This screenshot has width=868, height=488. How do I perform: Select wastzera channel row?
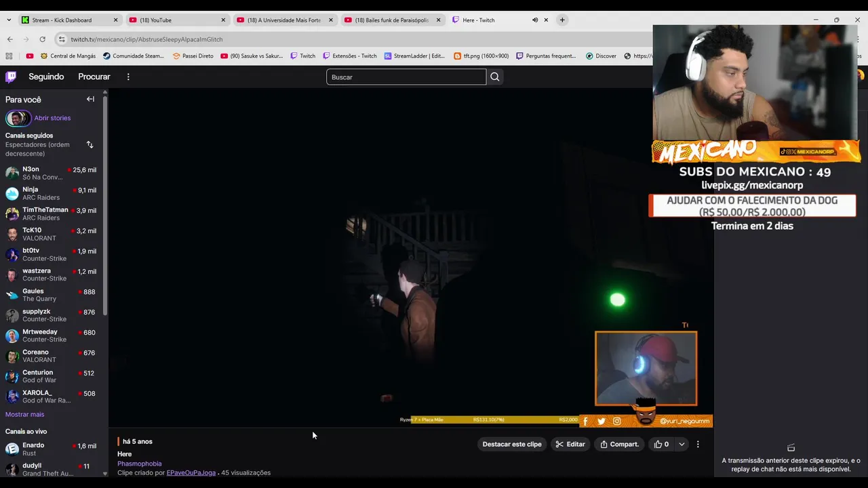click(52, 275)
